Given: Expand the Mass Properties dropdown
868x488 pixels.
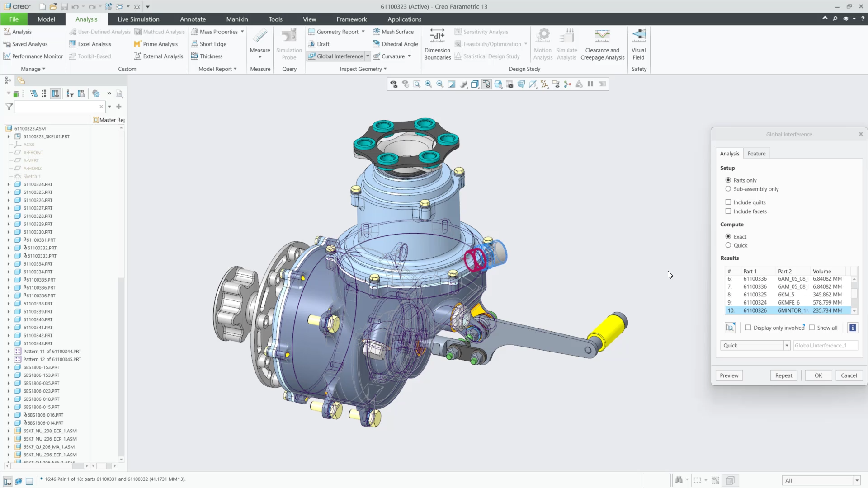Looking at the screenshot, I should click(x=242, y=32).
